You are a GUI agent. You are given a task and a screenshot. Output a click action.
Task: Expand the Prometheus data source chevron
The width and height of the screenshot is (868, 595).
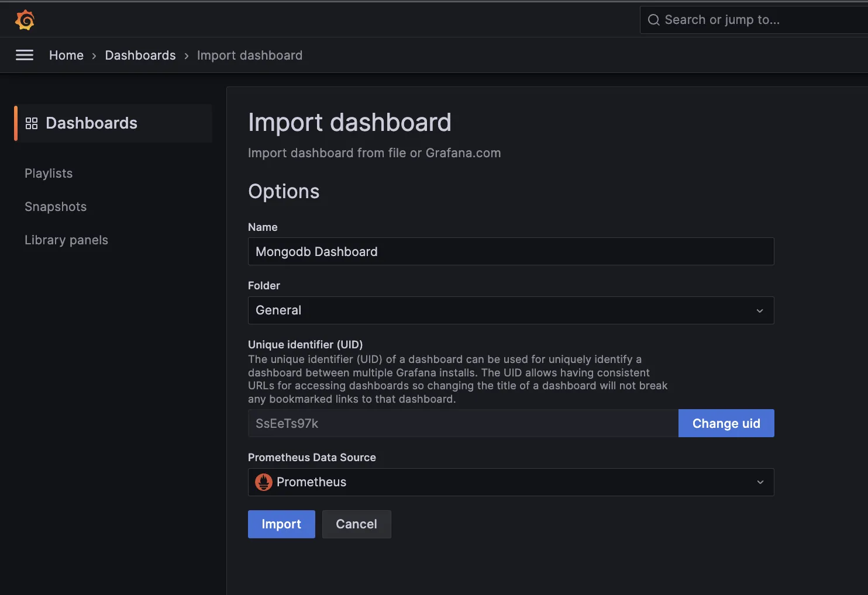pyautogui.click(x=760, y=482)
